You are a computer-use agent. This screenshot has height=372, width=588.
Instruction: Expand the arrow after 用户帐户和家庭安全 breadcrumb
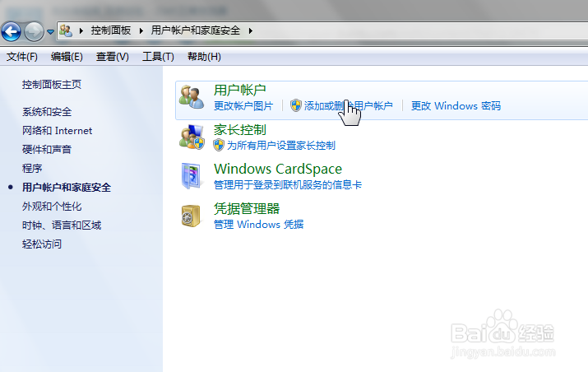pyautogui.click(x=251, y=30)
